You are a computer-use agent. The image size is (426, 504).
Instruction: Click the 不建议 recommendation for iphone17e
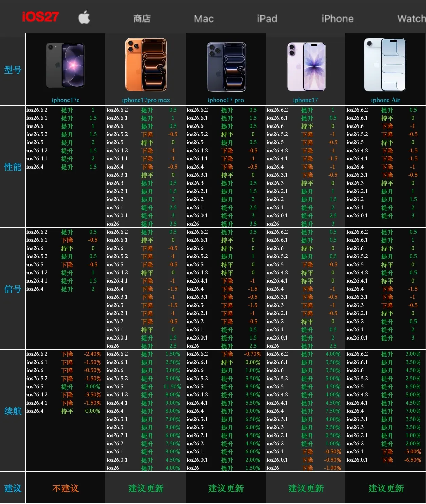point(65,488)
